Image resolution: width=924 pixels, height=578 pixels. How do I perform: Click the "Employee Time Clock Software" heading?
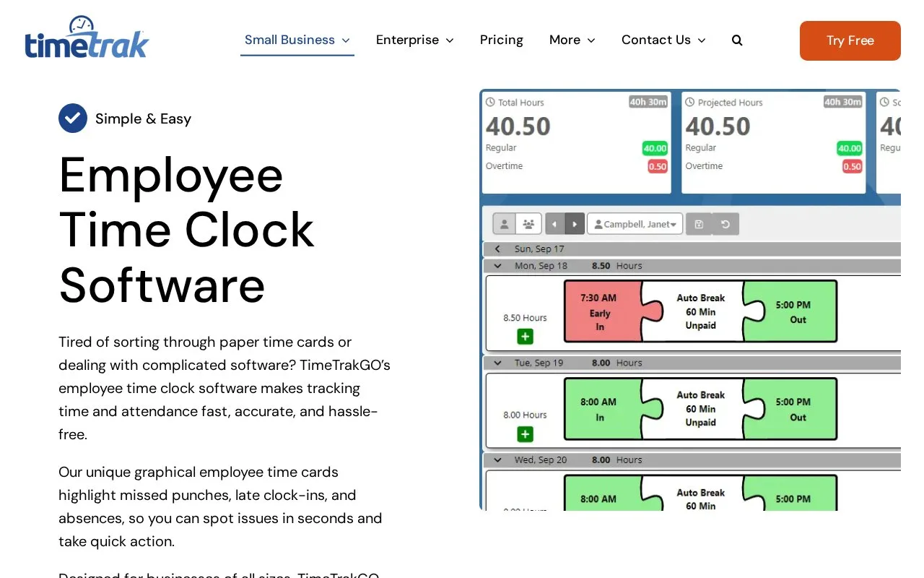tap(186, 230)
